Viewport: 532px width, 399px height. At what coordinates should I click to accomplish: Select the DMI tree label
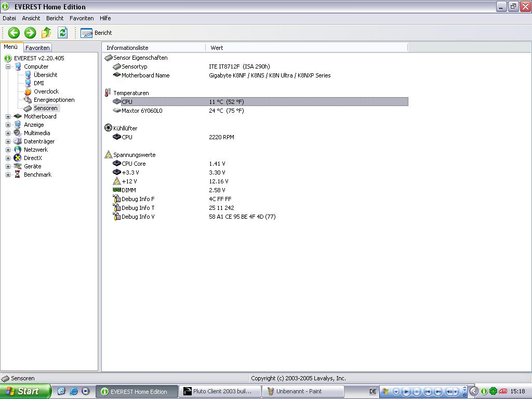click(x=38, y=83)
